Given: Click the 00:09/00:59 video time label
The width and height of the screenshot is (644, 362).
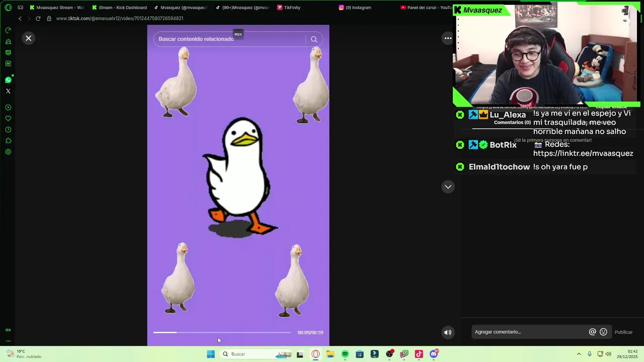Looking at the screenshot, I should pos(310,332).
